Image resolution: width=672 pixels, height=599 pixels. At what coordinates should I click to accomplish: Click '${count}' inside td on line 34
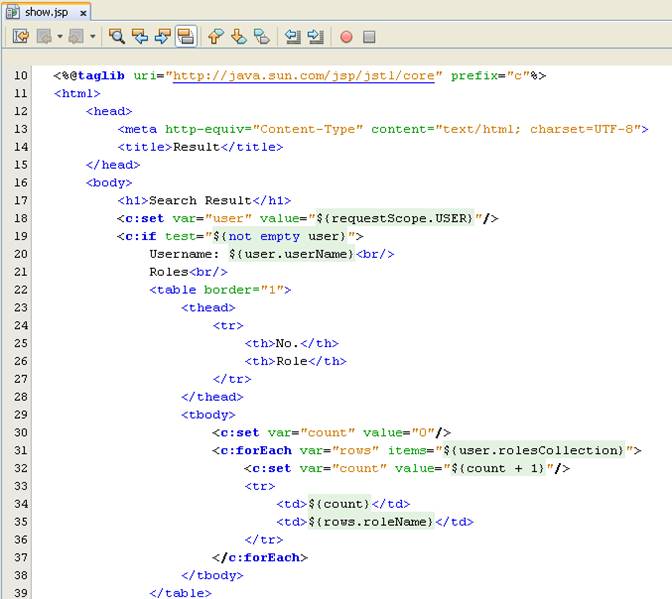click(339, 504)
